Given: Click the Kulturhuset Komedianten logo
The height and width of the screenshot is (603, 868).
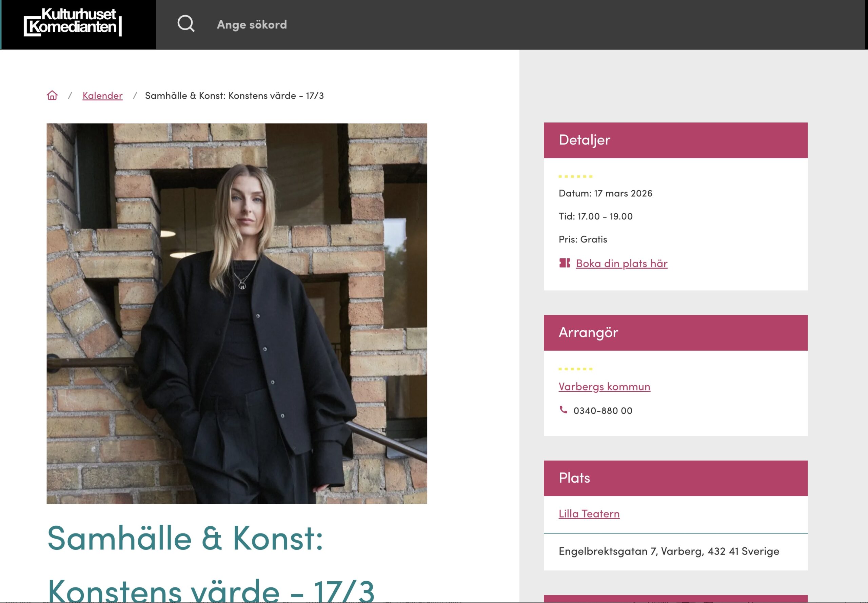Looking at the screenshot, I should (x=73, y=22).
